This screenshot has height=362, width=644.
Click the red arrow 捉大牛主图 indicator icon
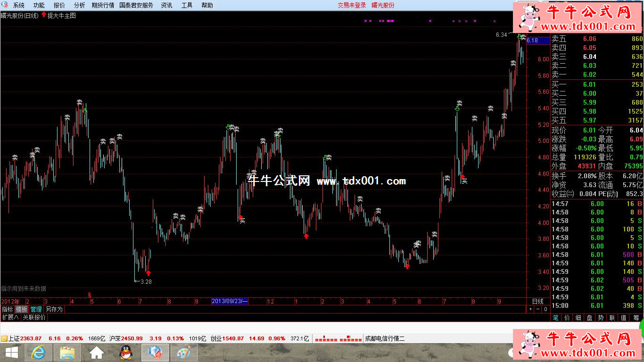click(44, 15)
